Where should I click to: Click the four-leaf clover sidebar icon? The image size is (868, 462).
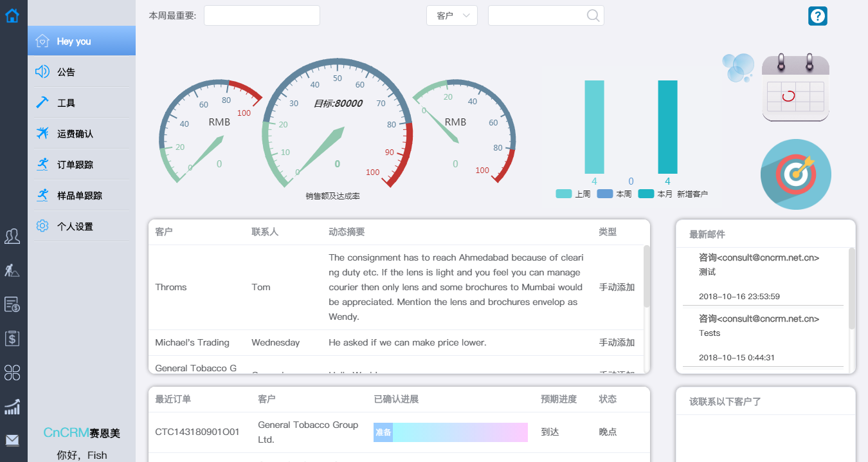pos(12,372)
